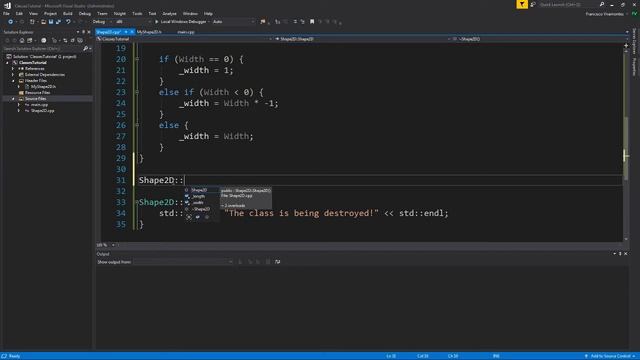Close the Output panel

click(x=626, y=254)
